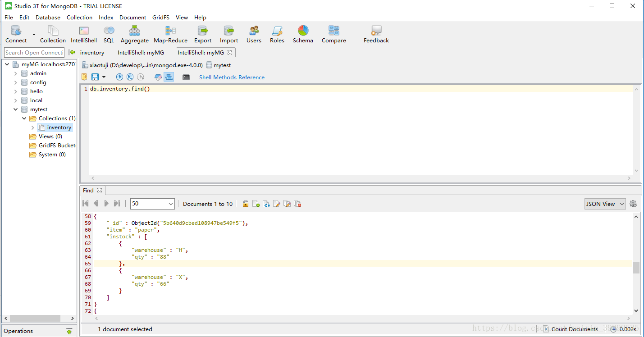Screen dimensions: 644x337
Task: Open the Connect dropdown arrow
Action: (34, 34)
